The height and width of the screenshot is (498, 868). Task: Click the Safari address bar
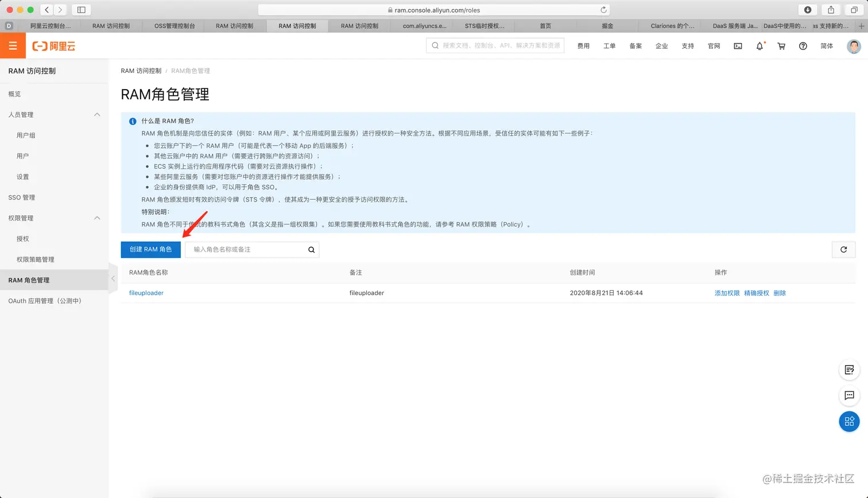433,10
